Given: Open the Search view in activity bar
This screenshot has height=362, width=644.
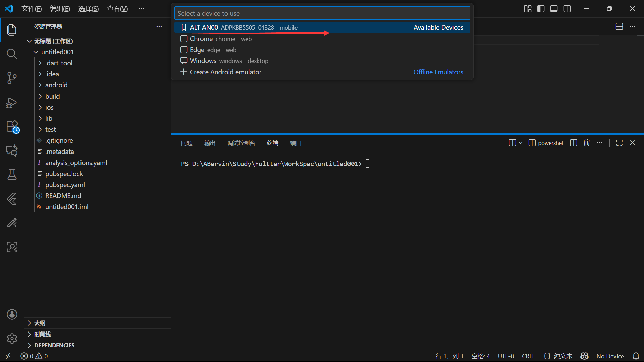Looking at the screenshot, I should tap(12, 54).
